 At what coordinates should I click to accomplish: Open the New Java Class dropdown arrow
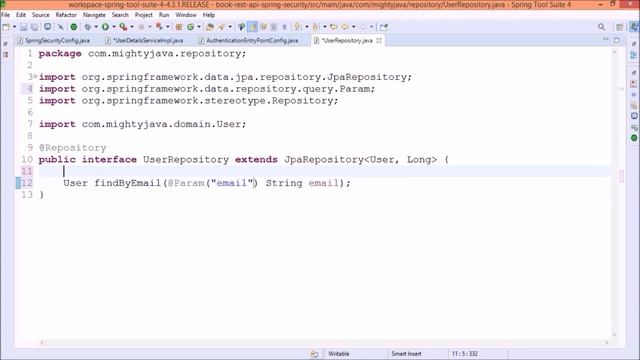click(x=199, y=27)
